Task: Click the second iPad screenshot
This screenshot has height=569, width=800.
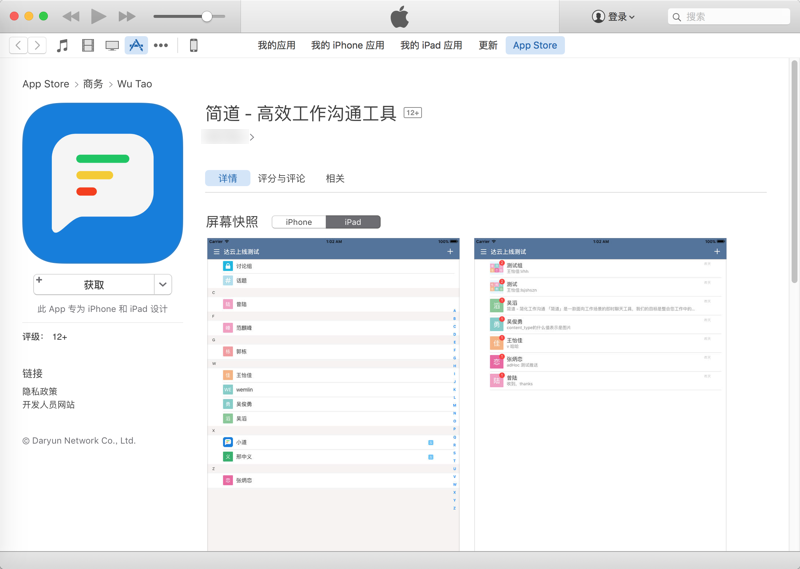Action: pyautogui.click(x=600, y=394)
